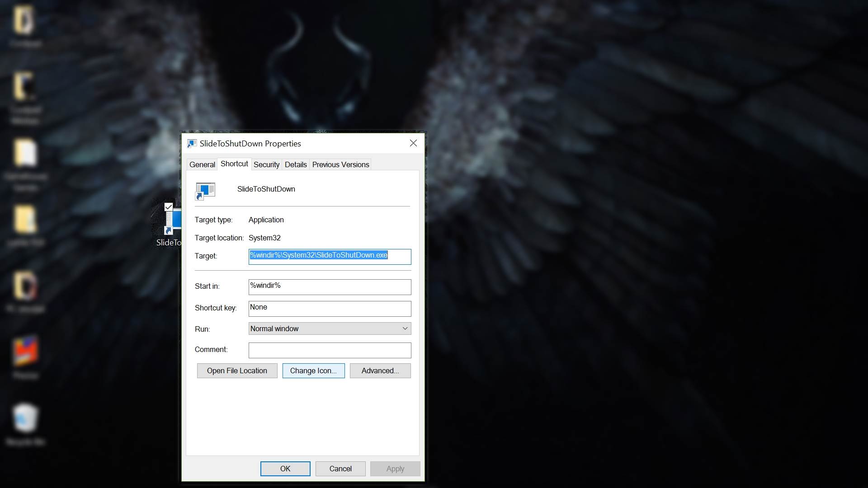Go to the Details tab
The image size is (868, 488).
tap(296, 164)
